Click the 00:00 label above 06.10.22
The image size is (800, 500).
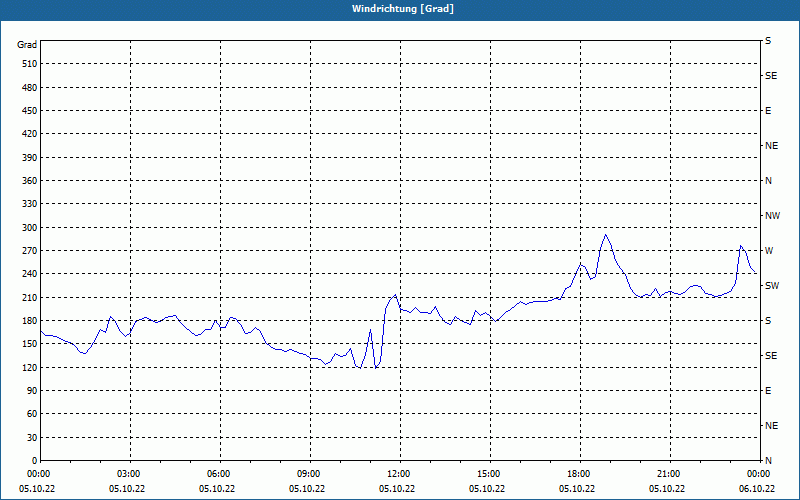point(760,473)
